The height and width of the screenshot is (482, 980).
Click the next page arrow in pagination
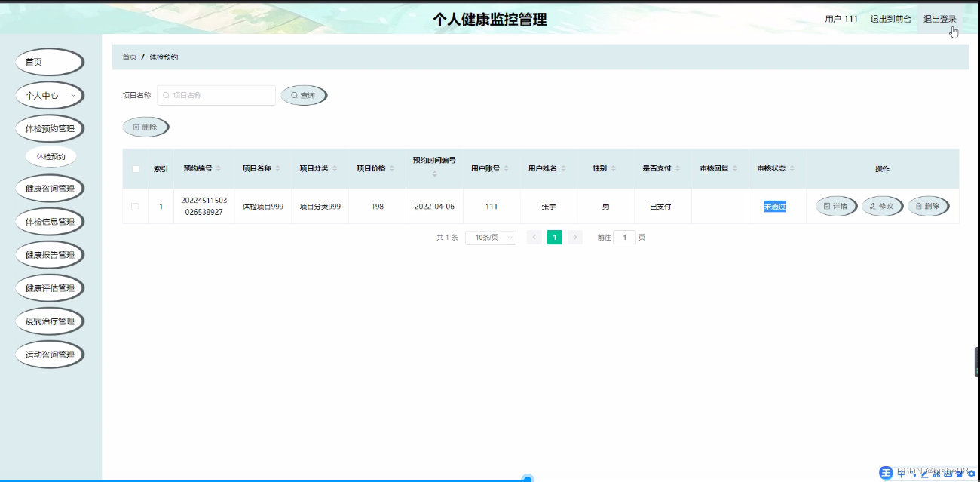point(574,237)
